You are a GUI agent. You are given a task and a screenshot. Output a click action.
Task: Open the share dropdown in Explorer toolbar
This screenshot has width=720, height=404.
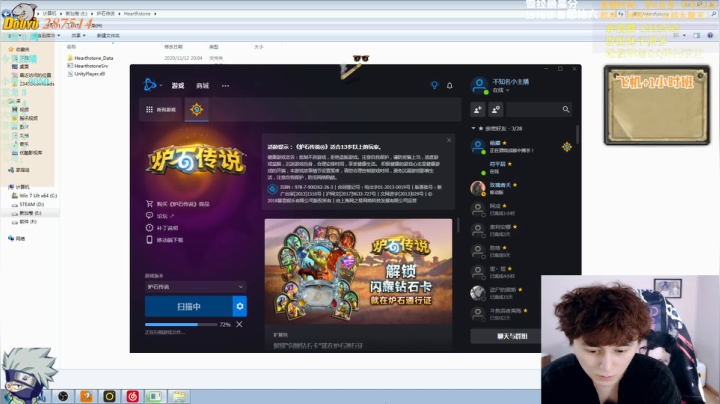pyautogui.click(x=78, y=35)
